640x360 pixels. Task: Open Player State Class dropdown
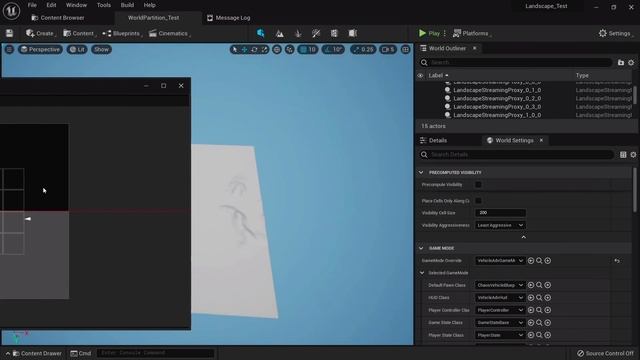500,335
